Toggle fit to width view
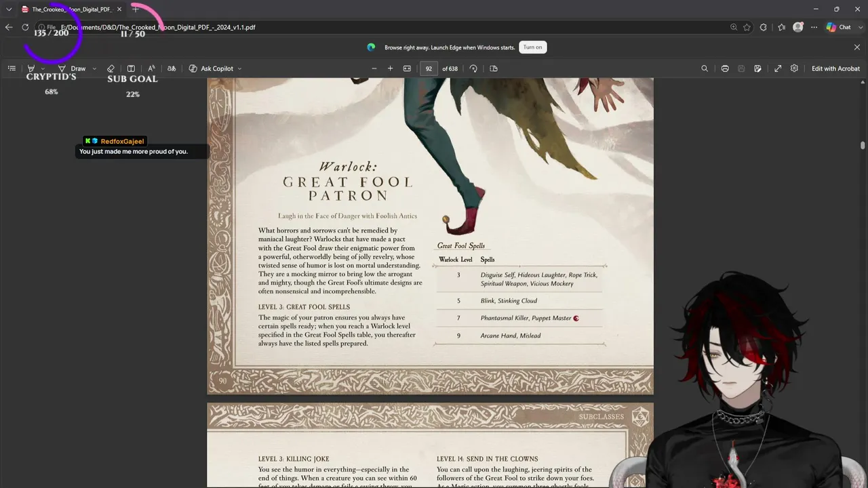 click(407, 68)
